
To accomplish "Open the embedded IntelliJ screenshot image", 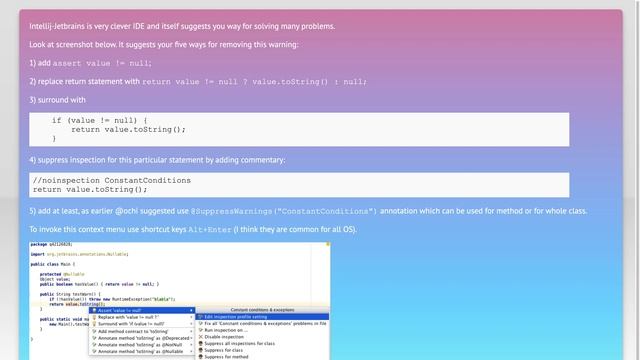I will click(x=180, y=301).
